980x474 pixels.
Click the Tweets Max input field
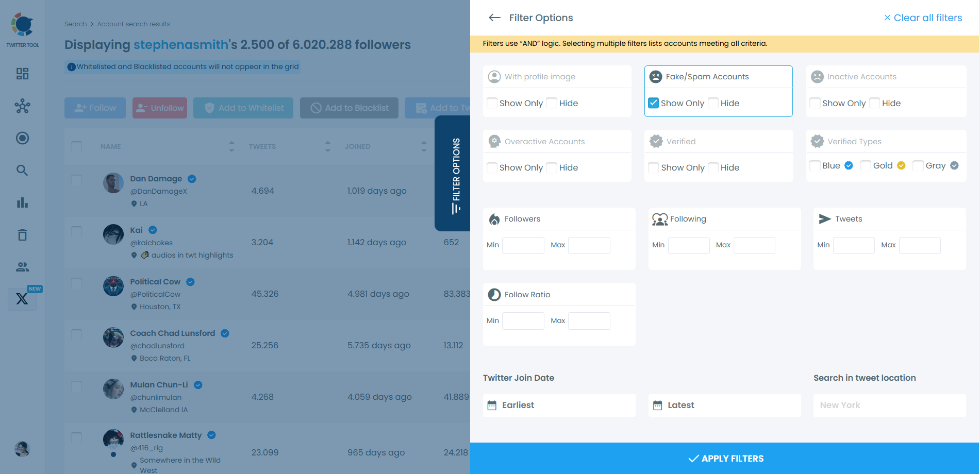tap(920, 245)
